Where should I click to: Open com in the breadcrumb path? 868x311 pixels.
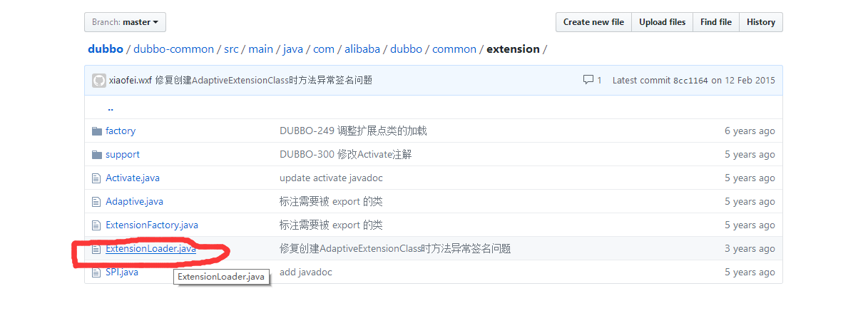pyautogui.click(x=324, y=49)
